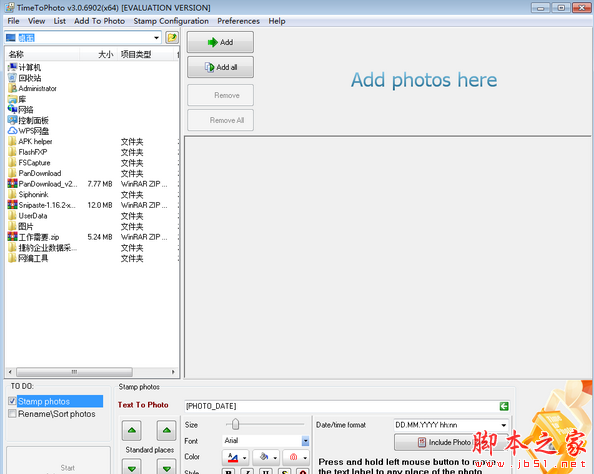Select the FlashFXP folder
Image resolution: width=594 pixels, height=474 pixels.
pyautogui.click(x=28, y=152)
